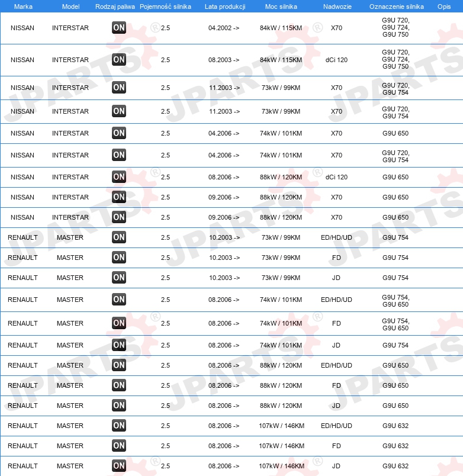Click '84kW / 115KM' in the dCi 120 row

(x=281, y=60)
